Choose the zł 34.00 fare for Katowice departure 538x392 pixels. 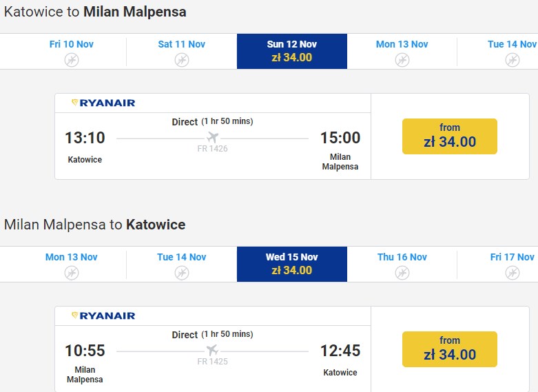point(450,136)
